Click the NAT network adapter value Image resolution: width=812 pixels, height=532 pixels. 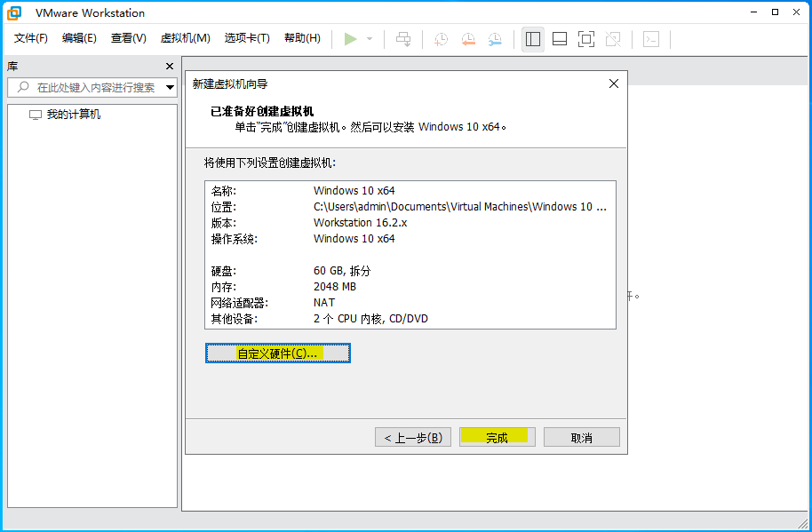coord(324,303)
